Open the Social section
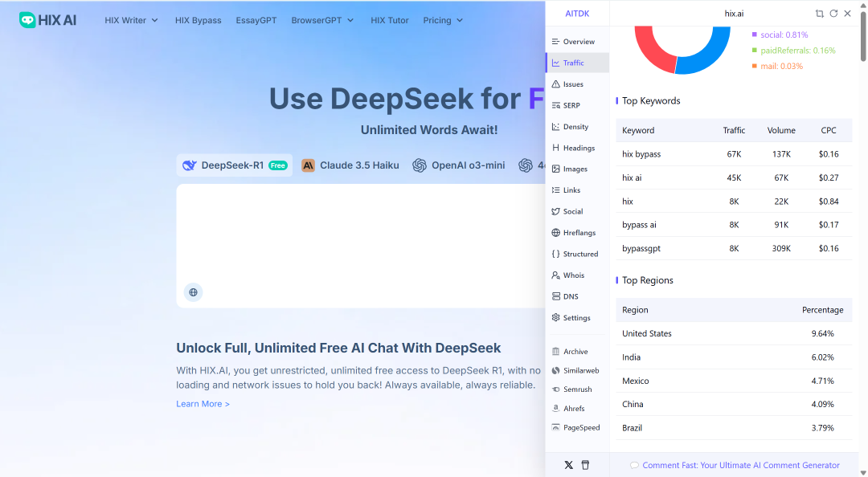Screen dimensions: 868x477 click(x=577, y=211)
